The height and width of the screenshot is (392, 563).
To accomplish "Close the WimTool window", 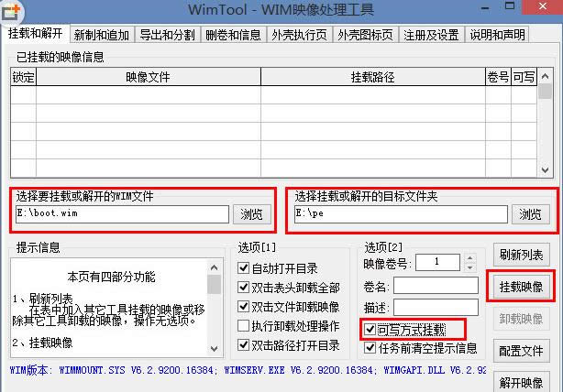I will point(543,6).
